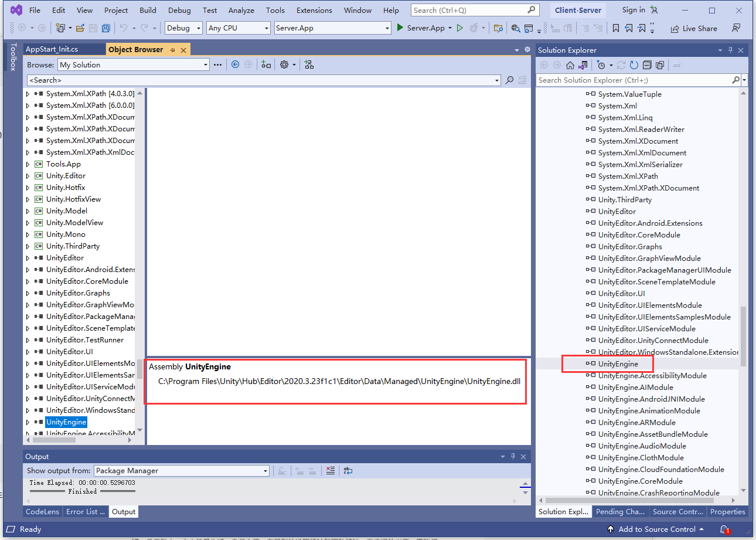Switch to AppStart_Init.cs tab
This screenshot has width=756, height=540.
point(52,49)
